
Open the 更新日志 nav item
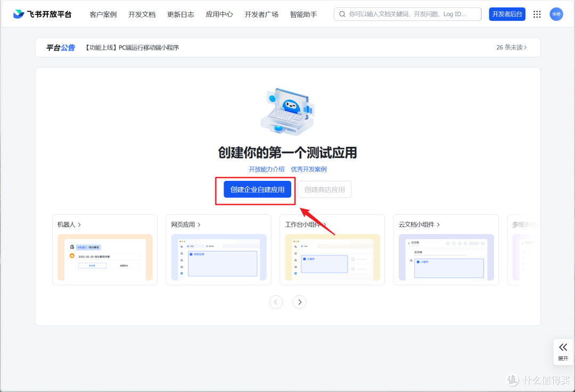click(180, 14)
